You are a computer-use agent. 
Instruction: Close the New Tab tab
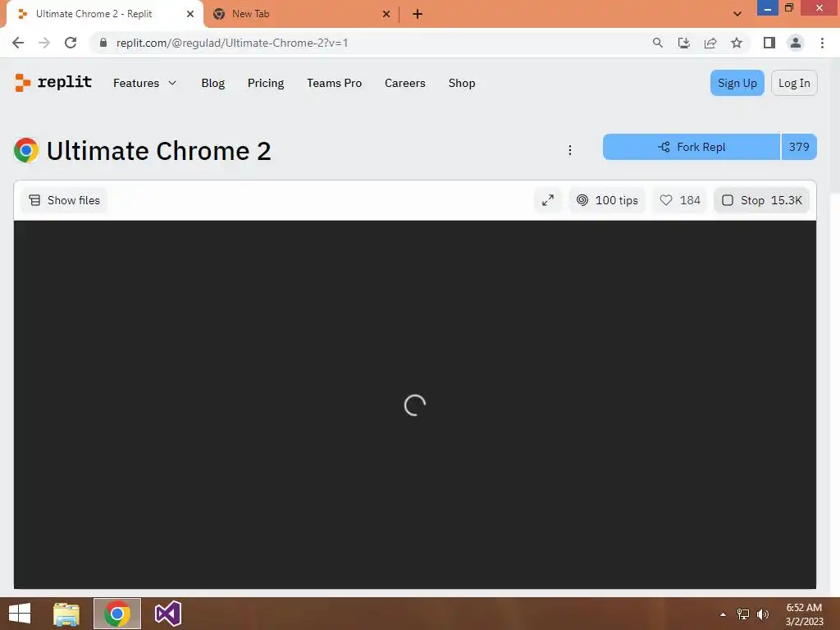[386, 14]
